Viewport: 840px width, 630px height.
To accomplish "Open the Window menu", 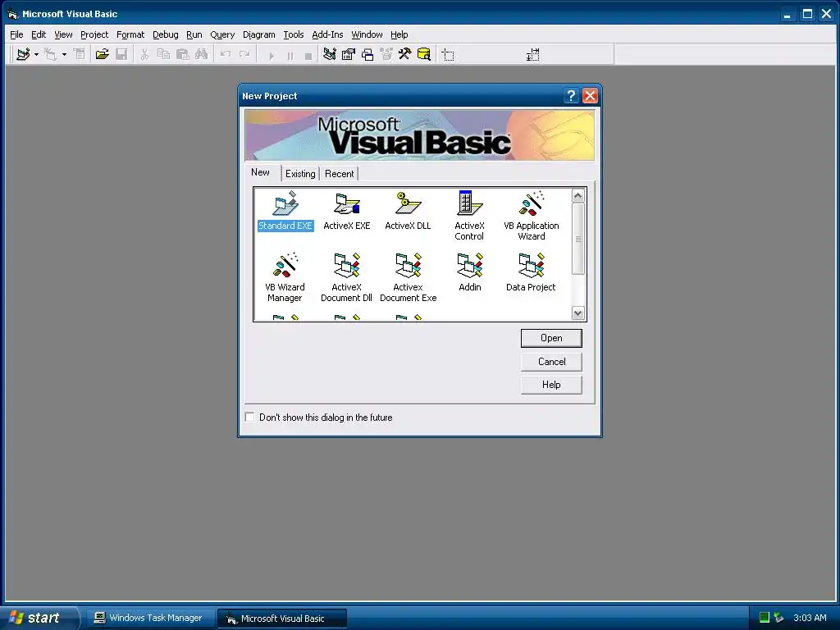I will 367,34.
